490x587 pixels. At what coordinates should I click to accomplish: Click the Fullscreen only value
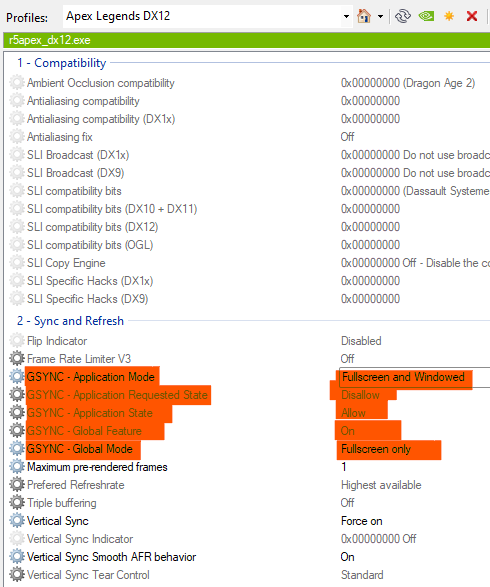pos(376,449)
